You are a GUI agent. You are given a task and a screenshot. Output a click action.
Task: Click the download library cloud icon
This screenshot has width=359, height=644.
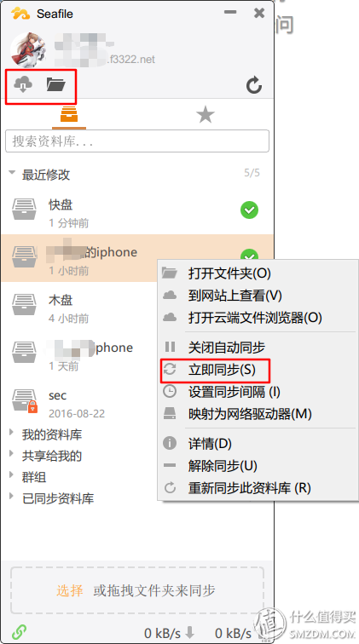tap(23, 85)
